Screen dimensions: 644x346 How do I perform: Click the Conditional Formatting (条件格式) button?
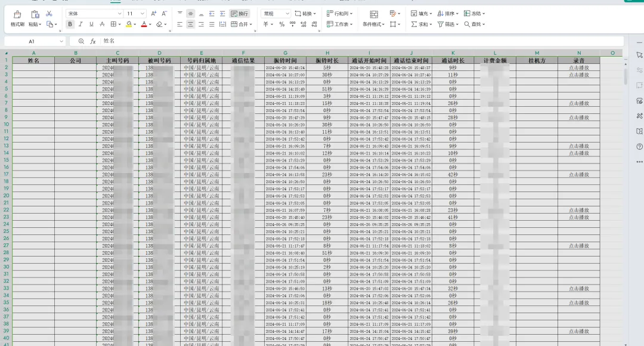(373, 18)
